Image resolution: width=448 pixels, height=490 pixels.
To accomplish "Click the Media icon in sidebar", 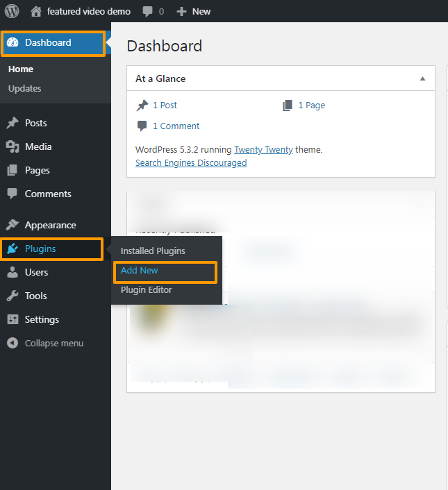I will [x=13, y=146].
